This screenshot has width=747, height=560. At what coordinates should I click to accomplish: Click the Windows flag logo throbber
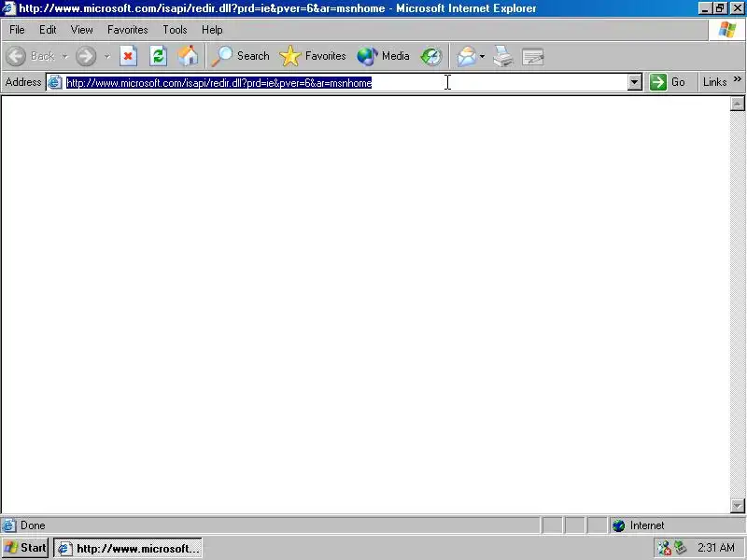coord(727,30)
